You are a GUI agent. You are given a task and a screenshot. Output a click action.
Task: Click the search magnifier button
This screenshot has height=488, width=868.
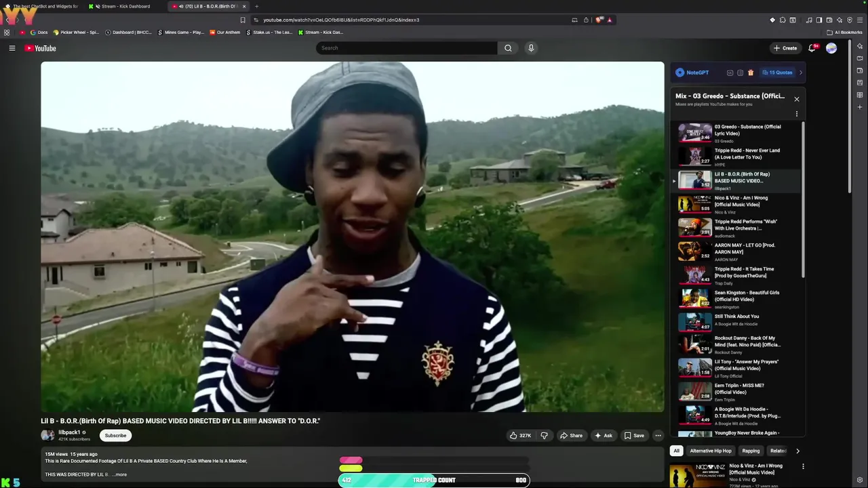click(508, 48)
